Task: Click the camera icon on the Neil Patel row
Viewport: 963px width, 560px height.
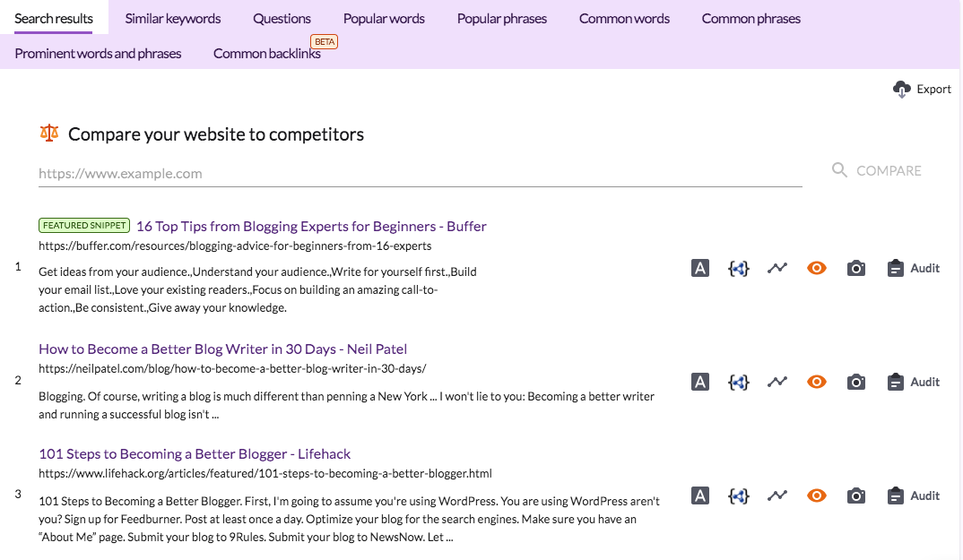Action: 856,381
